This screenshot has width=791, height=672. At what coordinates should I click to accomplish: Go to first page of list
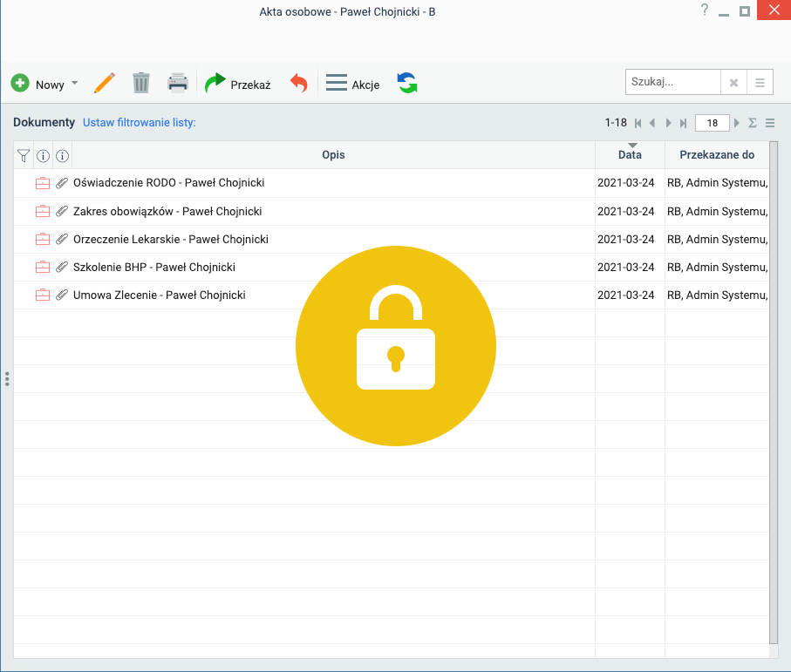[x=638, y=123]
